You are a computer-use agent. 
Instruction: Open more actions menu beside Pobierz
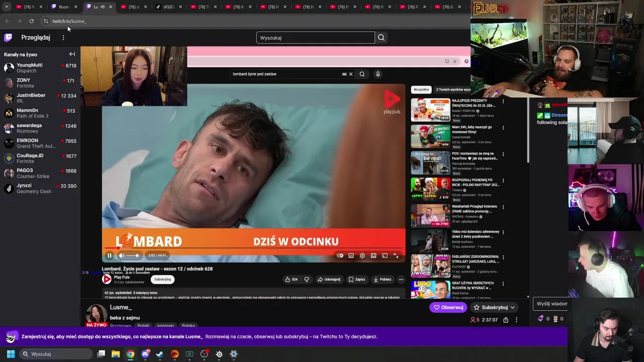click(401, 280)
